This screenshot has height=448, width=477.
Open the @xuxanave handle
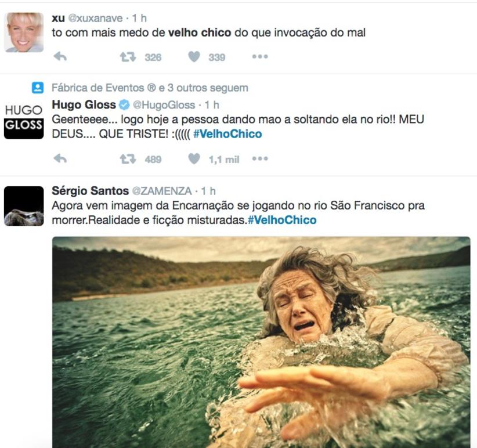pyautogui.click(x=95, y=18)
